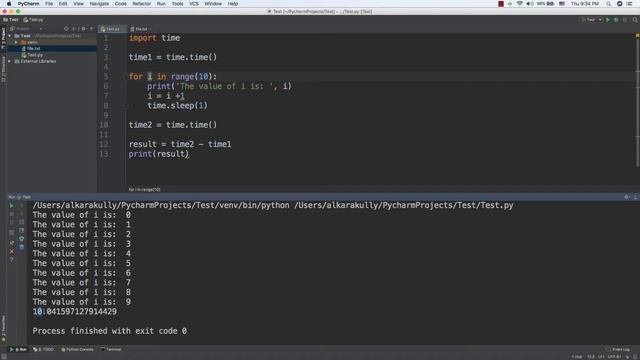This screenshot has height=360, width=640.
Task: Open the Tools menu
Action: point(177,4)
